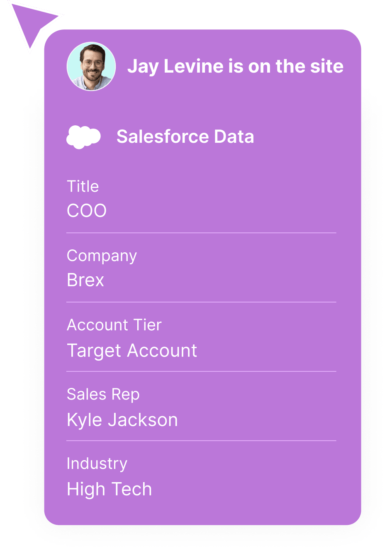Select the High Tech industry value
This screenshot has height=556, width=392.
click(x=110, y=490)
